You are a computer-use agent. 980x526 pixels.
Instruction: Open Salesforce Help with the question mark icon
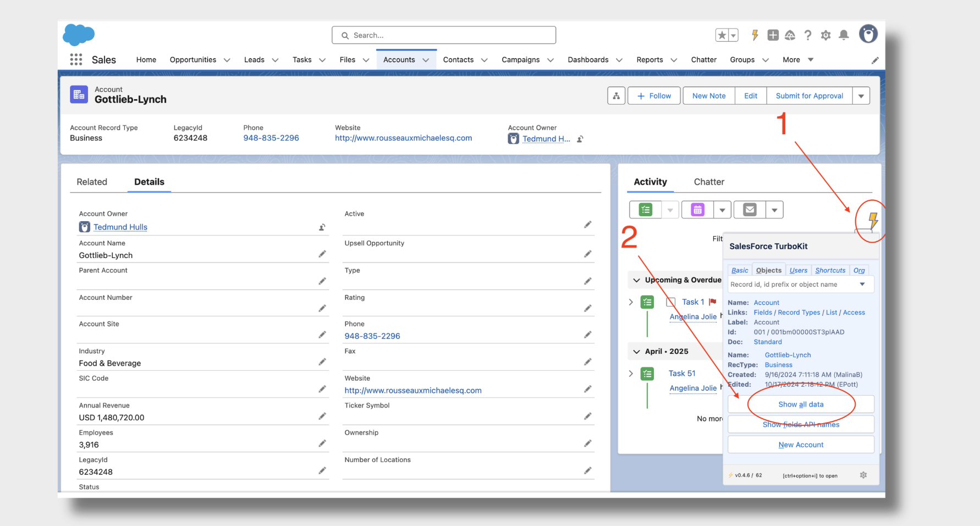tap(807, 35)
